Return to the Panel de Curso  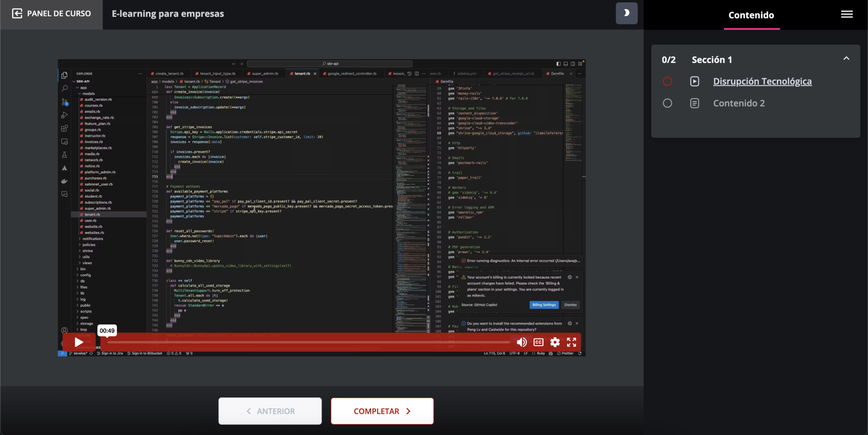click(x=52, y=14)
